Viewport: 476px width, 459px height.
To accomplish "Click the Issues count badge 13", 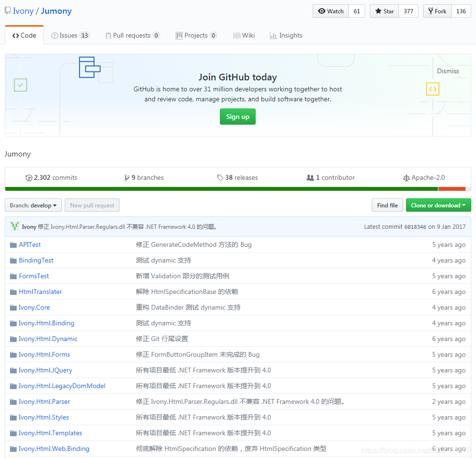I will (85, 36).
